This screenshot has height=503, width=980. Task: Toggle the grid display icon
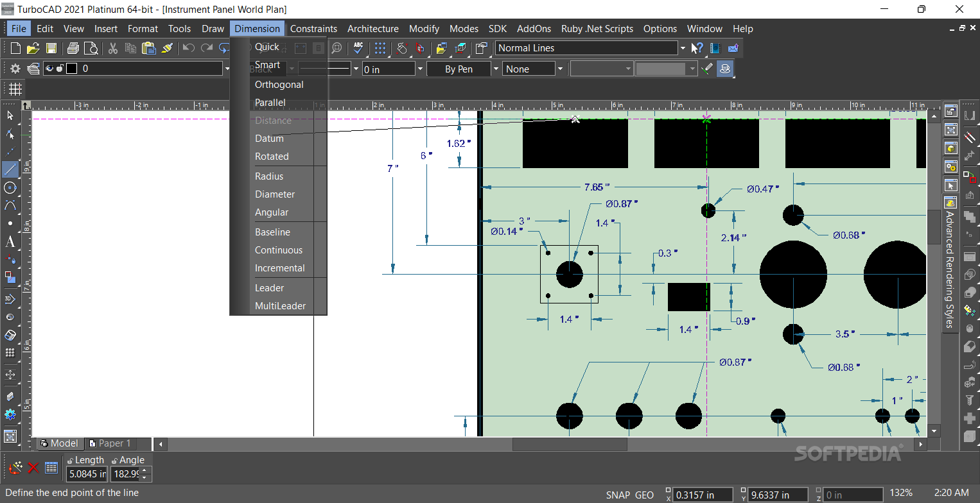[x=15, y=89]
